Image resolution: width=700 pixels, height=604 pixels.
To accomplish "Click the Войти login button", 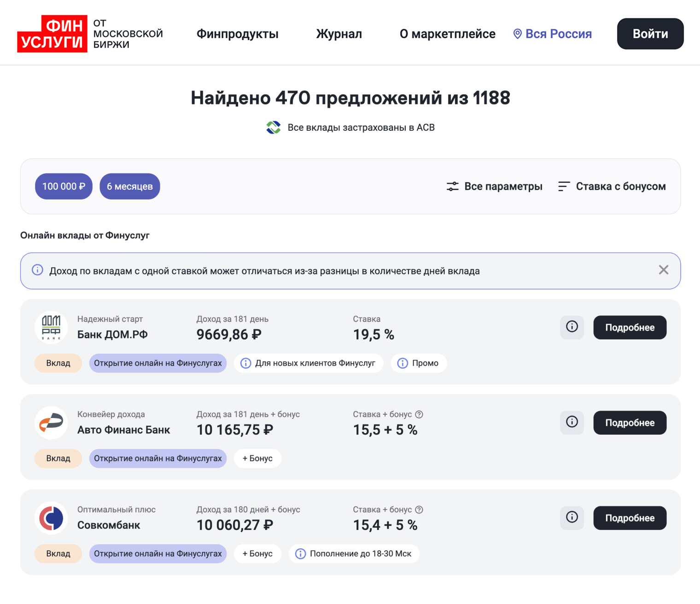I will (x=650, y=34).
